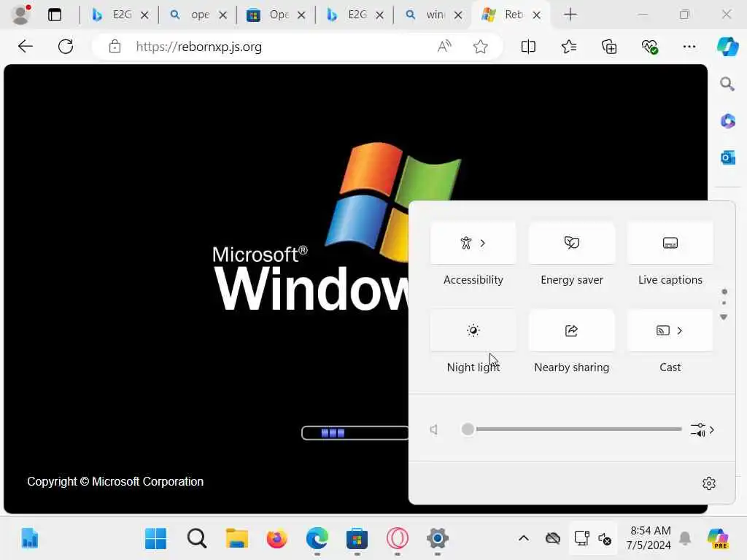Activate Read aloud icon
747x560 pixels.
tap(444, 46)
